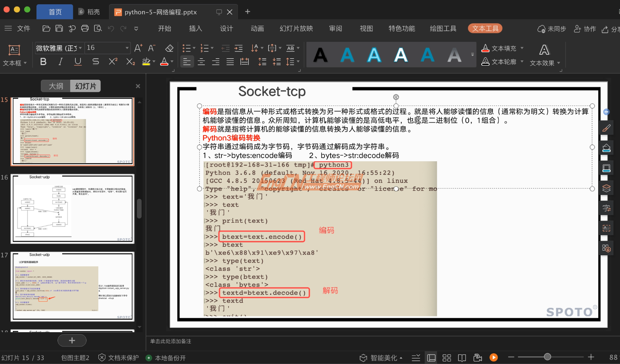Click the print icon in quick access toolbar
620x364 pixels.
point(85,28)
